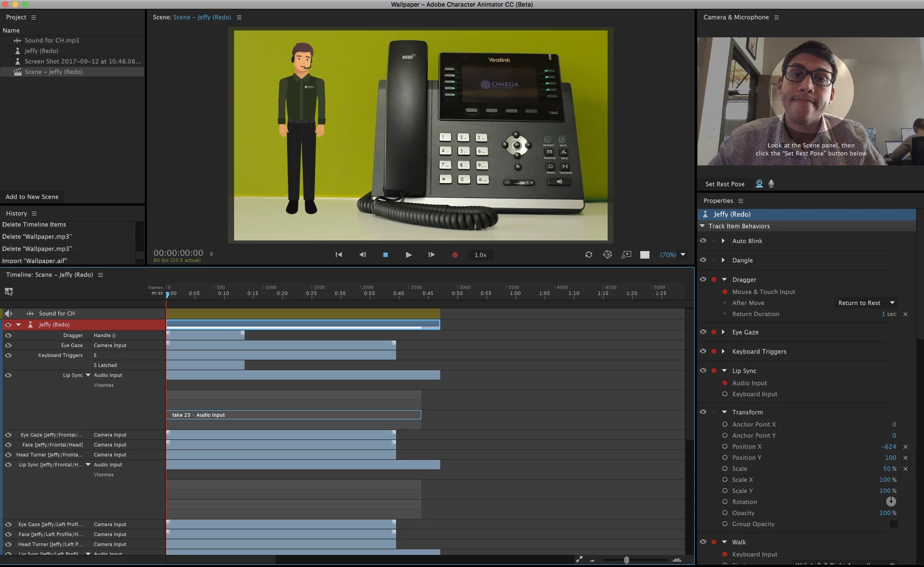The height and width of the screenshot is (567, 924).
Task: Reset the Scale 50% parameter
Action: coord(906,469)
